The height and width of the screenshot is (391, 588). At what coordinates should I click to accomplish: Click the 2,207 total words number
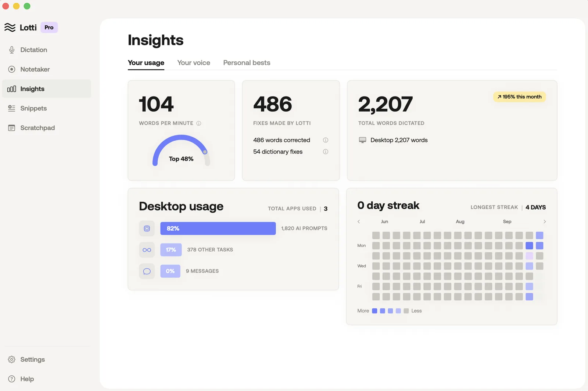tap(386, 104)
